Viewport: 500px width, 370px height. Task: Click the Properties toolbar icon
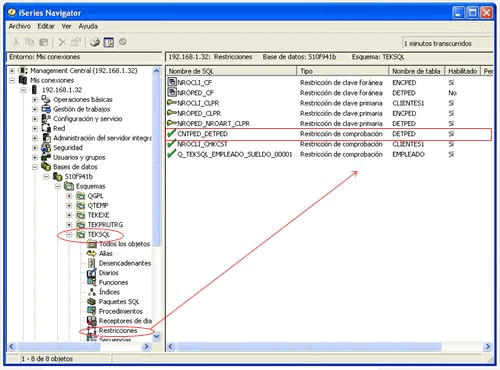[x=76, y=42]
